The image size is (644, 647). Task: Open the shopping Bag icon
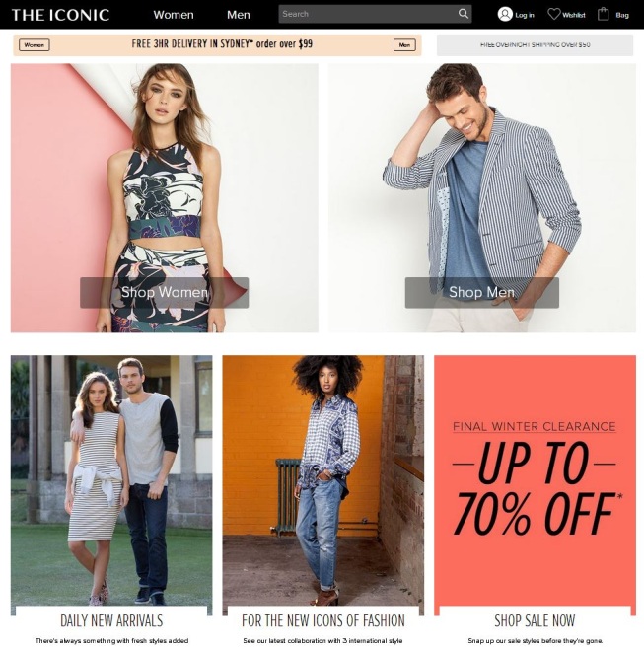pos(603,14)
